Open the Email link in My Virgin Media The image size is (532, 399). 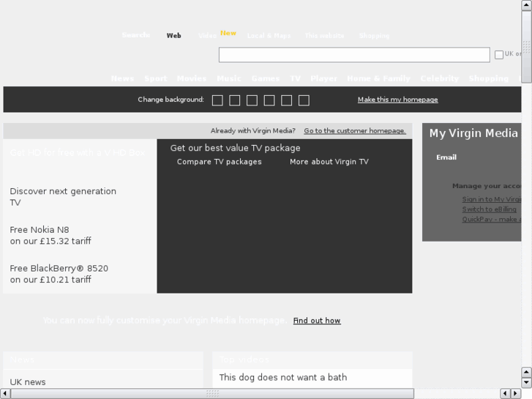pos(446,157)
